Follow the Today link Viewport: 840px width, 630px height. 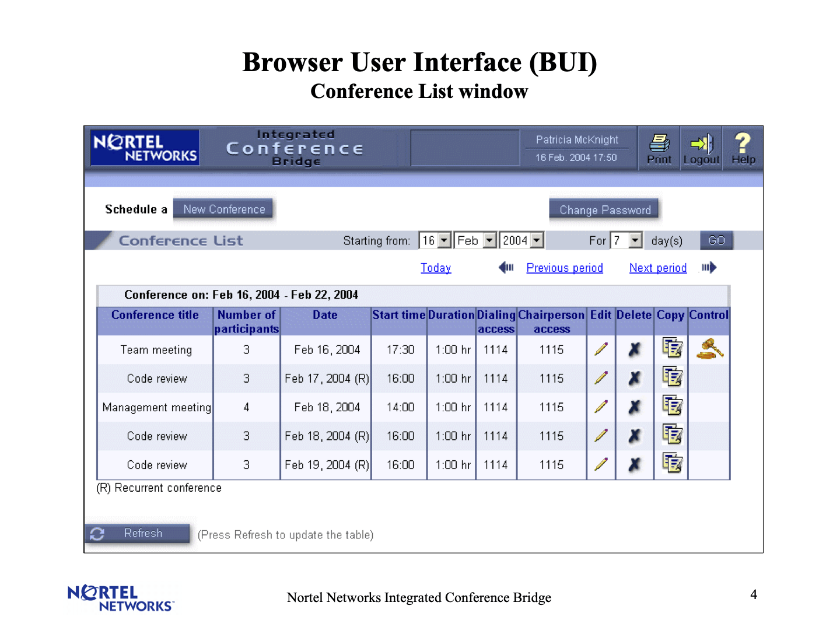[436, 268]
